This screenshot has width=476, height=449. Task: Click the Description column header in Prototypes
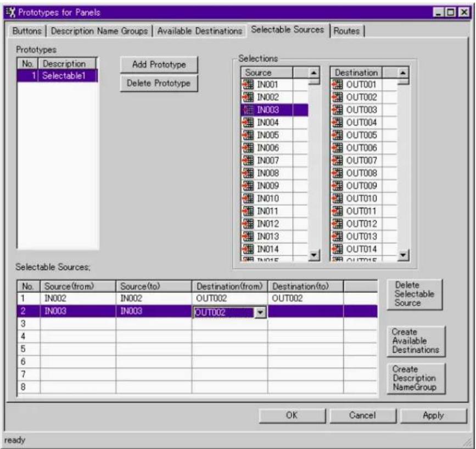67,64
